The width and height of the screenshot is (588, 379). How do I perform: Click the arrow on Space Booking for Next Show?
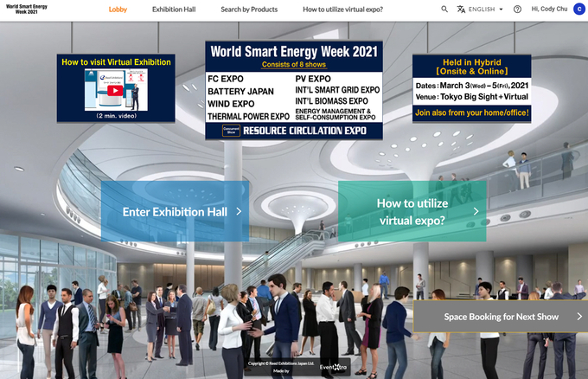click(x=579, y=317)
